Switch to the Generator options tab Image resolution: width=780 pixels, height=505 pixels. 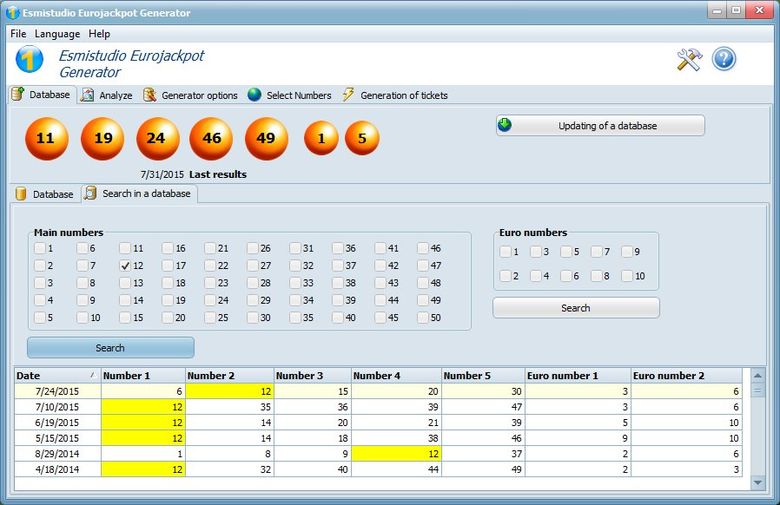click(x=190, y=95)
